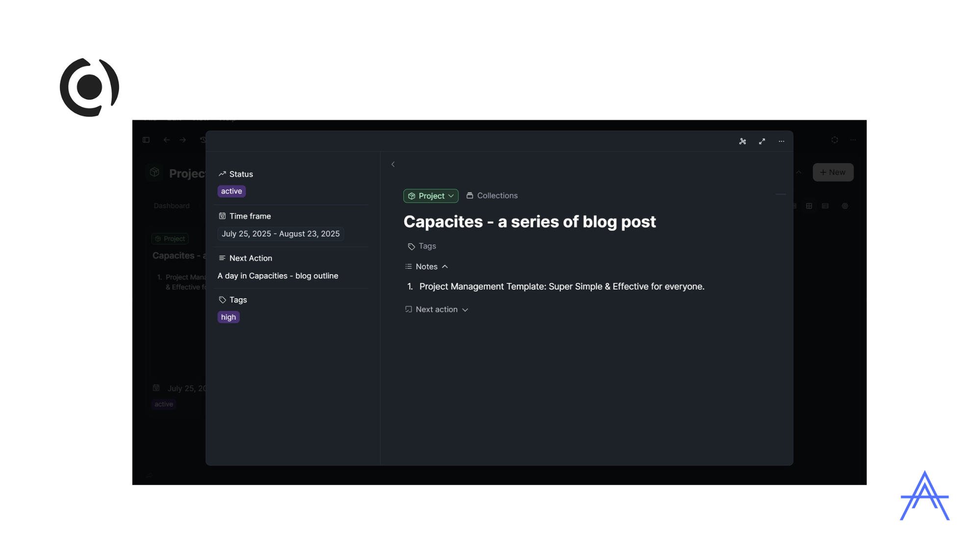Switch to gallery grid view in background
This screenshot has width=980, height=551.
[x=809, y=206]
